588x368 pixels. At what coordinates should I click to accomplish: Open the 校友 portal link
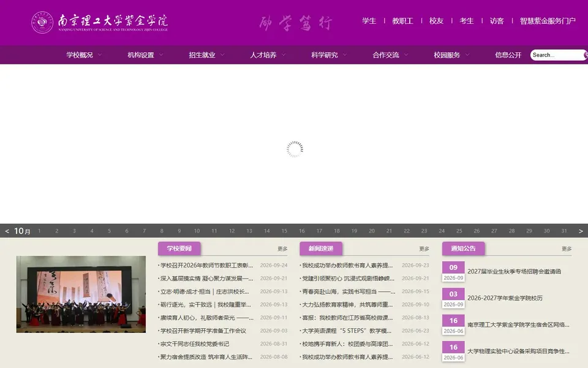437,21
